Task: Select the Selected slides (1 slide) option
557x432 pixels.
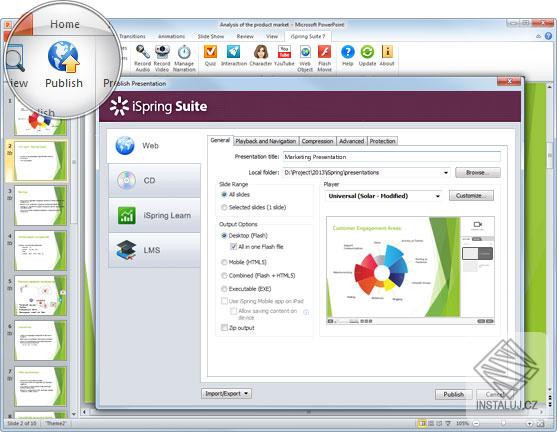Action: click(x=224, y=207)
